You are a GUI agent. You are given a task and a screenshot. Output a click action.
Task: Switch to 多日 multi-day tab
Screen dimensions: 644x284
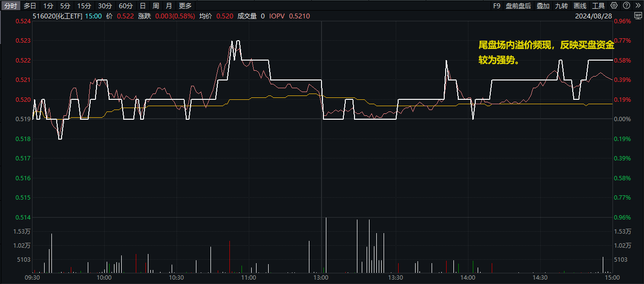(x=30, y=6)
